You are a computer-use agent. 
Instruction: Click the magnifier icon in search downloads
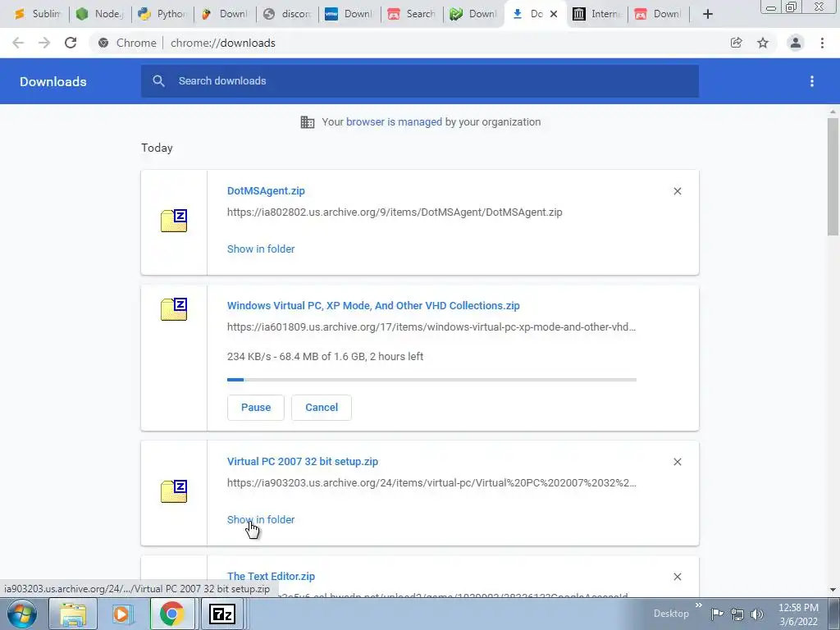point(158,81)
